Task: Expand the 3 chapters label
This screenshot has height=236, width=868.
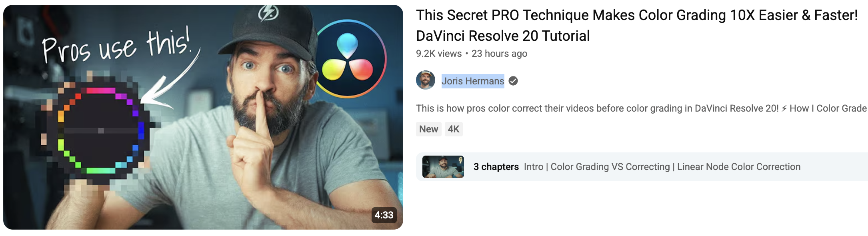Action: [496, 167]
